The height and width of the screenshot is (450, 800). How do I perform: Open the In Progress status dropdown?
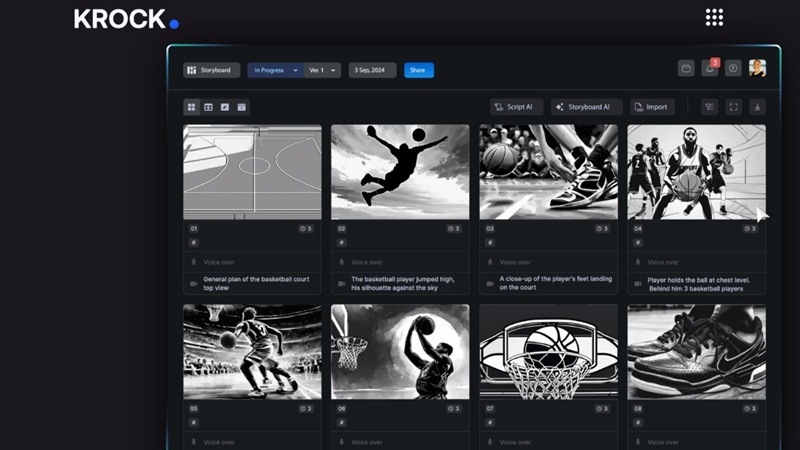[x=276, y=70]
